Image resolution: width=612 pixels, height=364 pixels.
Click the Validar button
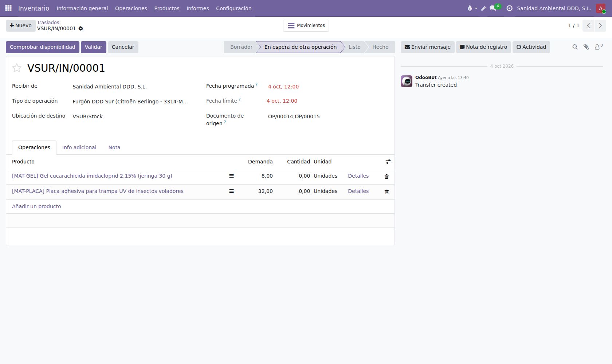pyautogui.click(x=94, y=47)
